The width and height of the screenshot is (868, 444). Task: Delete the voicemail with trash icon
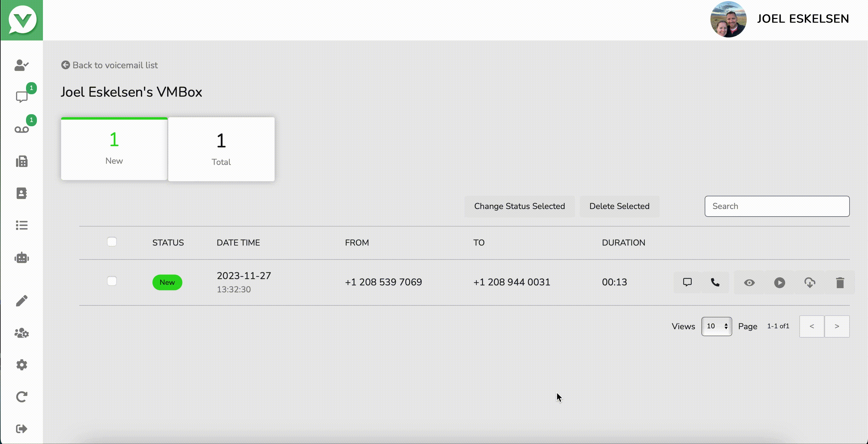coord(840,282)
